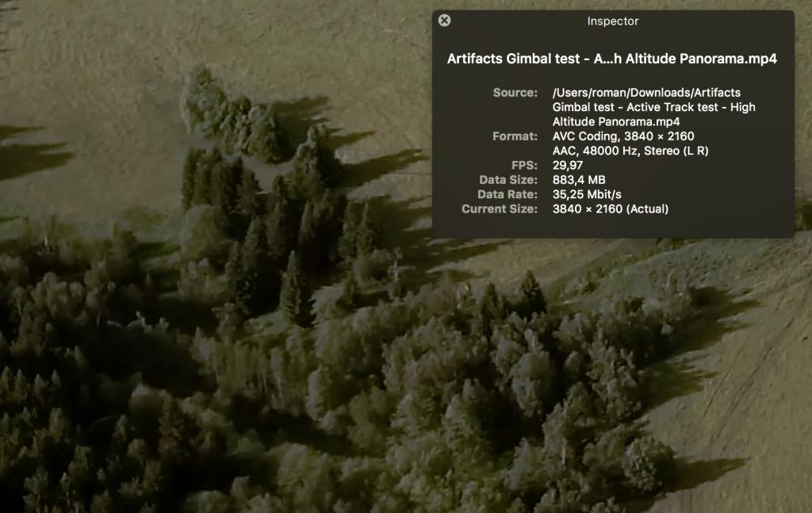The height and width of the screenshot is (513, 812).
Task: Click the AAC 48000 Hz Stereo audio line
Action: click(630, 151)
